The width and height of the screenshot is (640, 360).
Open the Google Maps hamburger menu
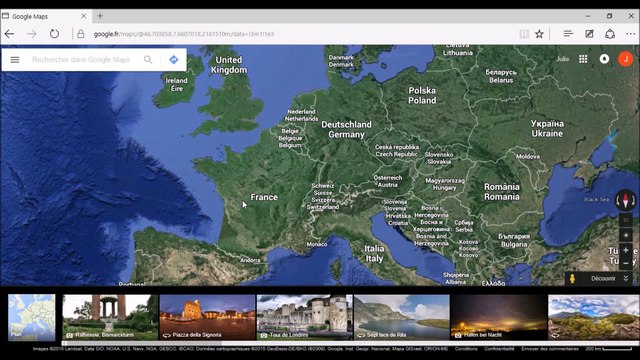15,60
